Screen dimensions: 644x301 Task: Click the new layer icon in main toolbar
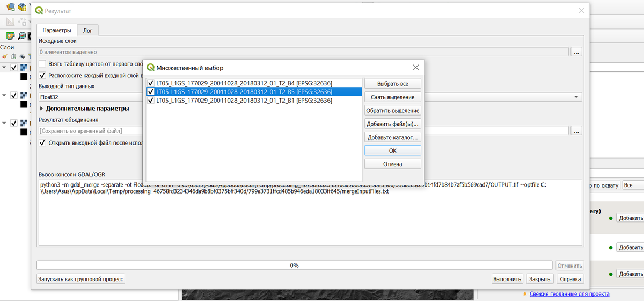[x=10, y=7]
